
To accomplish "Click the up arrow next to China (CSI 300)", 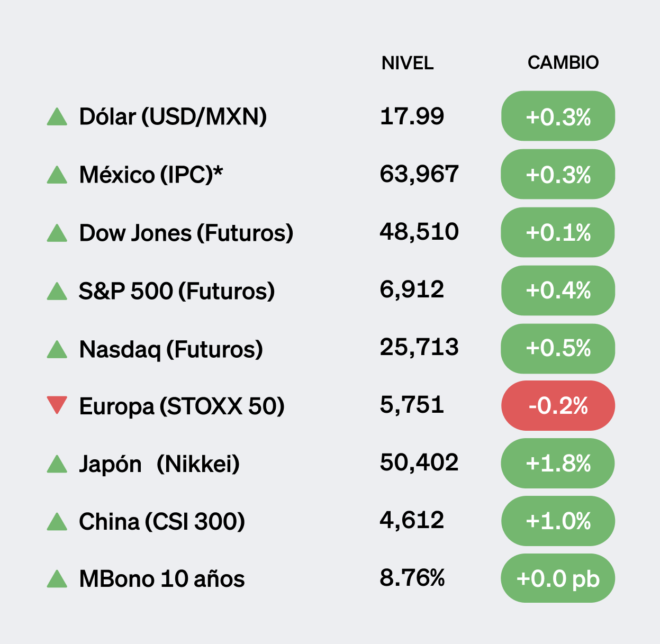I will point(57,522).
